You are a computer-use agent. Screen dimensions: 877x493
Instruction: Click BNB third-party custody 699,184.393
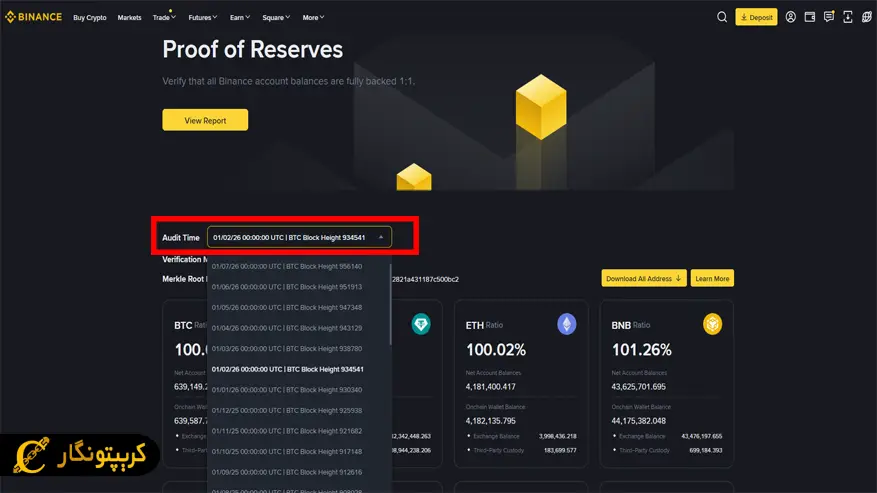[x=706, y=450]
